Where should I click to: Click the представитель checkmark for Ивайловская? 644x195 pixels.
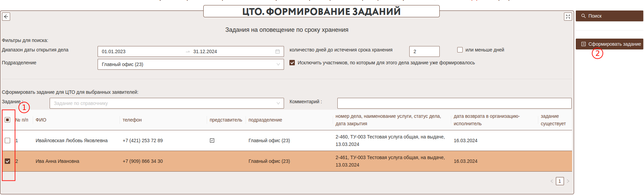[x=212, y=140]
